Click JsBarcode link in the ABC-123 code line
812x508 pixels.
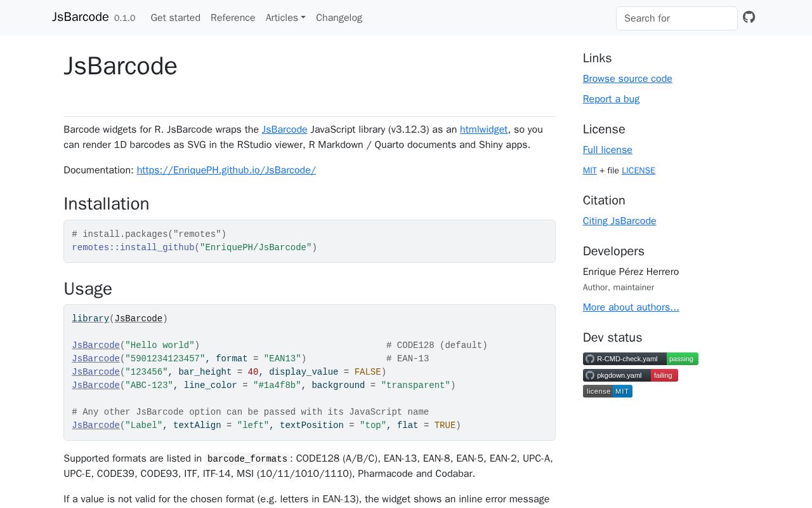tap(96, 385)
